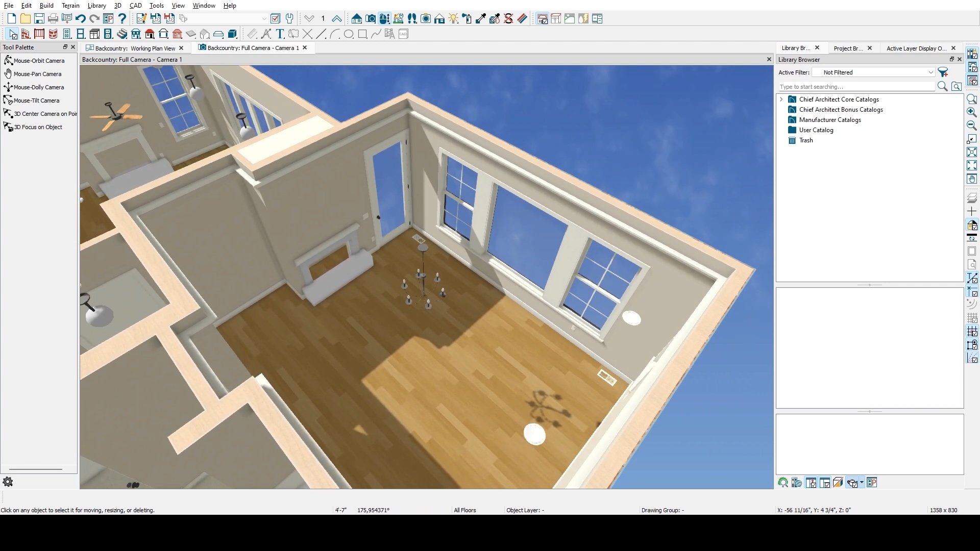Switch to Working Plan View tab

(x=135, y=48)
